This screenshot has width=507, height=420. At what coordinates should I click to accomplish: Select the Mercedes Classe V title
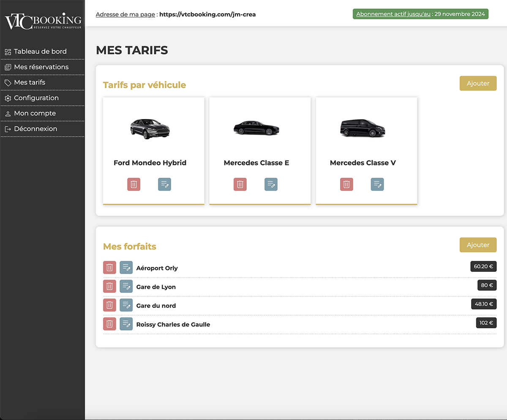pos(363,163)
